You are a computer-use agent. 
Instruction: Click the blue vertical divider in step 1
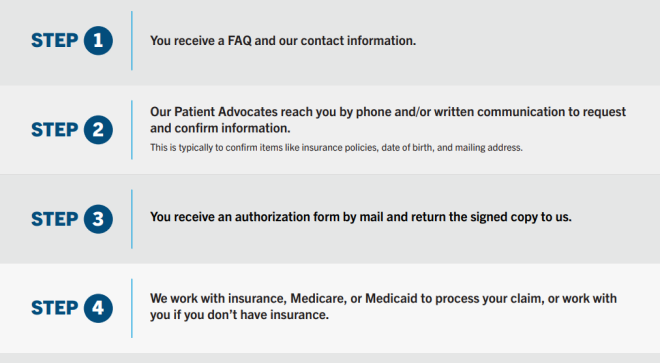(x=132, y=40)
